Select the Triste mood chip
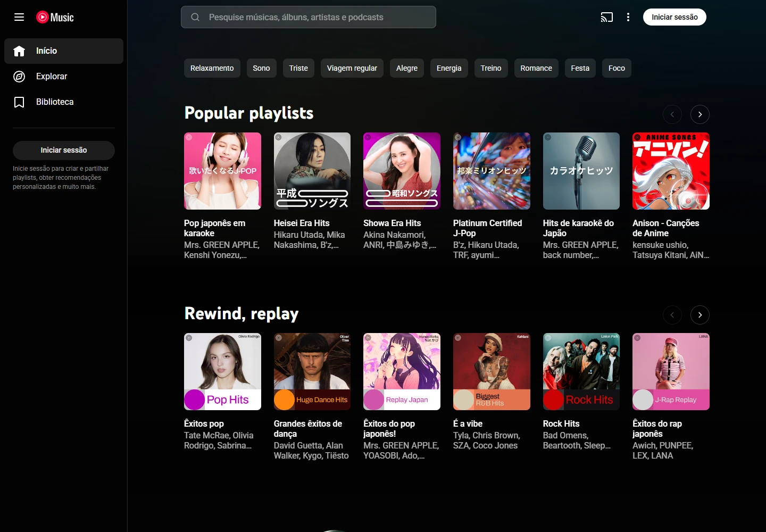Screen dimensions: 766x532 (x=298, y=68)
